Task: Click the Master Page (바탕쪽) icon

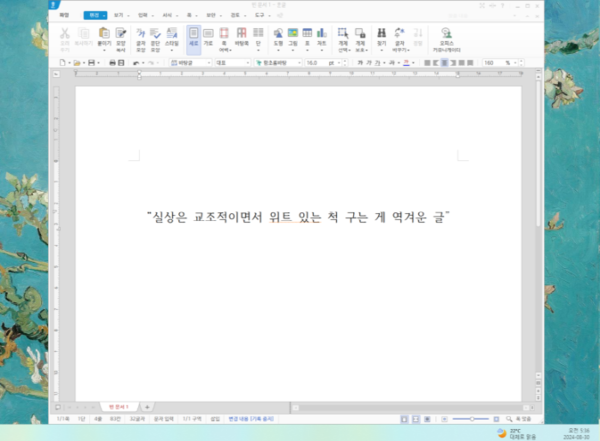Action: click(241, 33)
